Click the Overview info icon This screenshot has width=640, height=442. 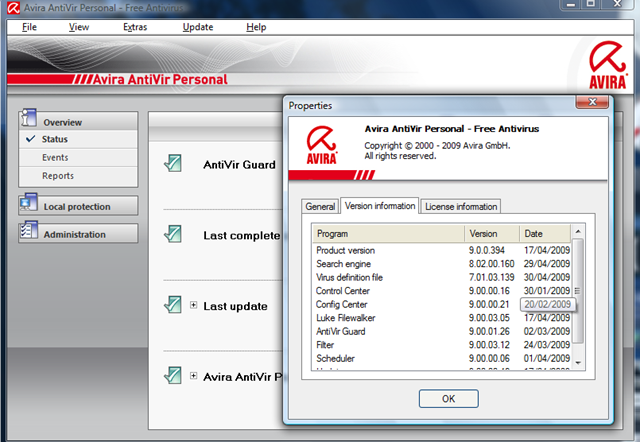tap(28, 118)
